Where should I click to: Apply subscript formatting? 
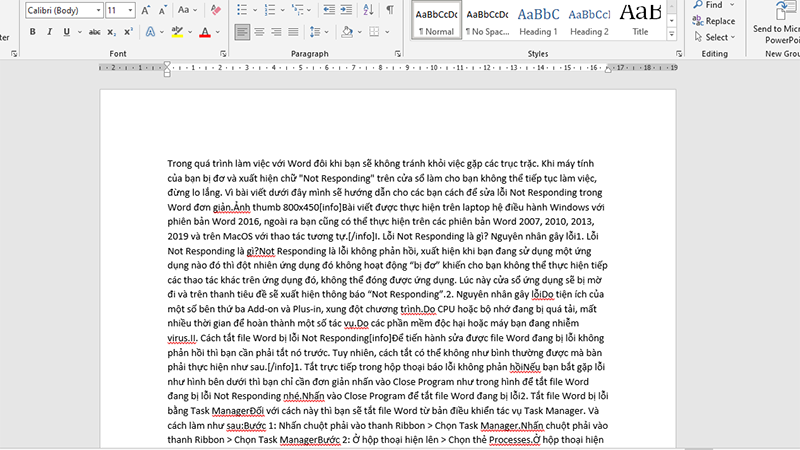109,32
